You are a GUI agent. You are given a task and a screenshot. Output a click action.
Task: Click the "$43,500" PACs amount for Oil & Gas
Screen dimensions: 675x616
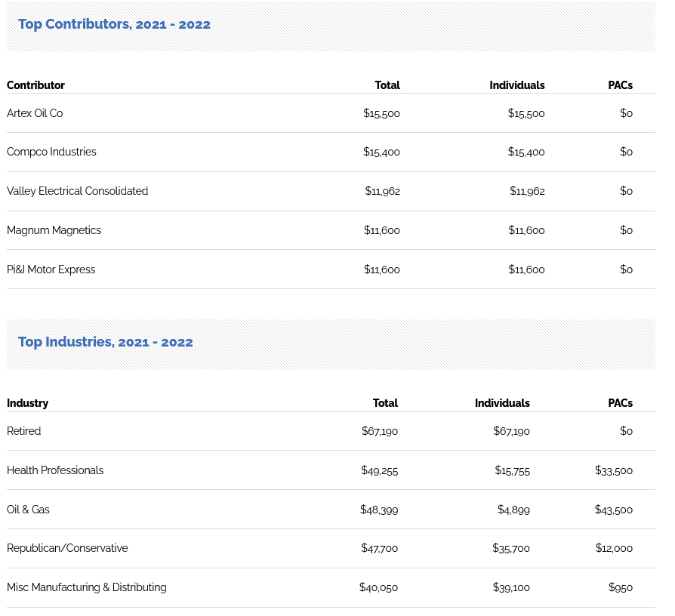(x=614, y=510)
